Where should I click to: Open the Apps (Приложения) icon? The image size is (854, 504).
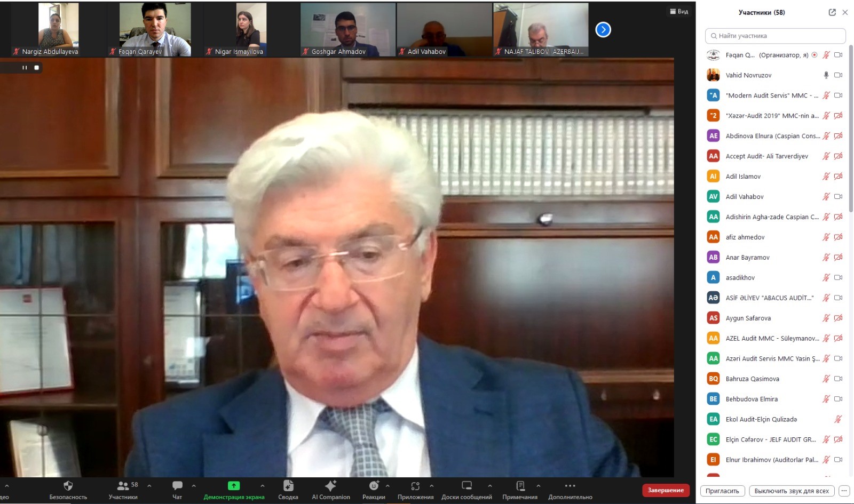(415, 486)
